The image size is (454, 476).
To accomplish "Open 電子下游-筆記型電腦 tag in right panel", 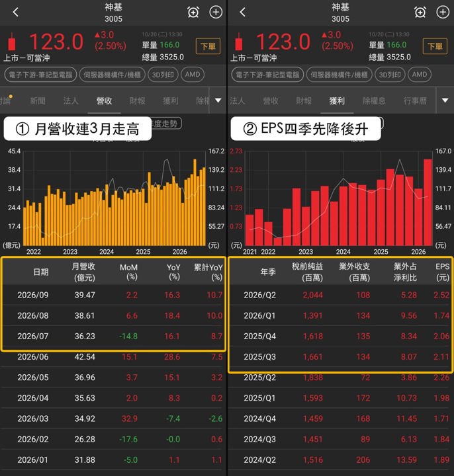I will tap(267, 75).
